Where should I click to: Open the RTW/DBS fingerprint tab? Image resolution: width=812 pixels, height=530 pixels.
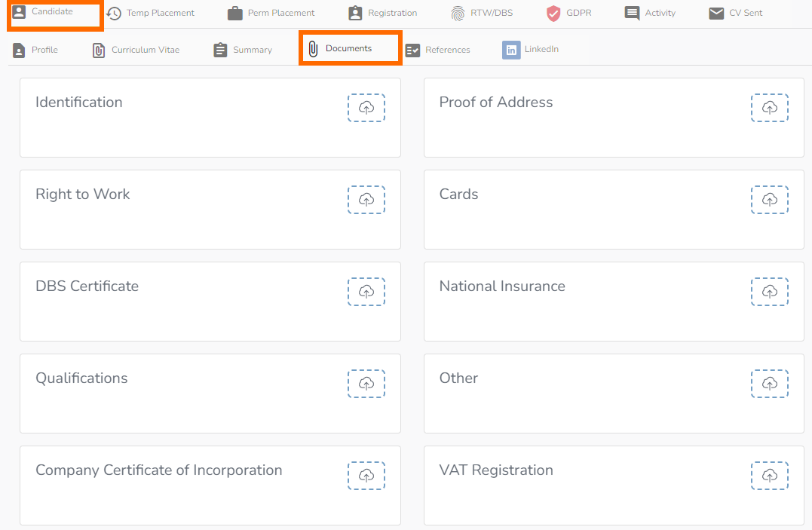483,13
